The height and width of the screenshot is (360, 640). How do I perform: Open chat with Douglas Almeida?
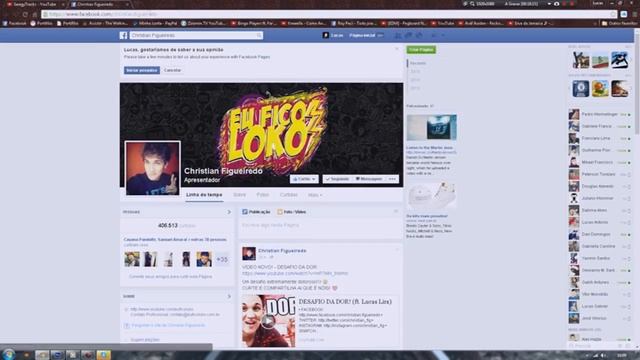600,186
